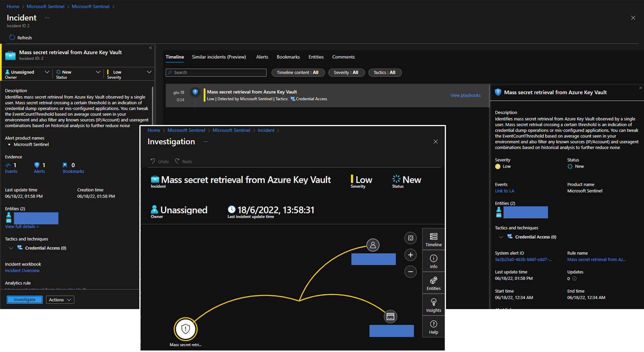Click the Bookmarks count link in Evidence

click(73, 171)
